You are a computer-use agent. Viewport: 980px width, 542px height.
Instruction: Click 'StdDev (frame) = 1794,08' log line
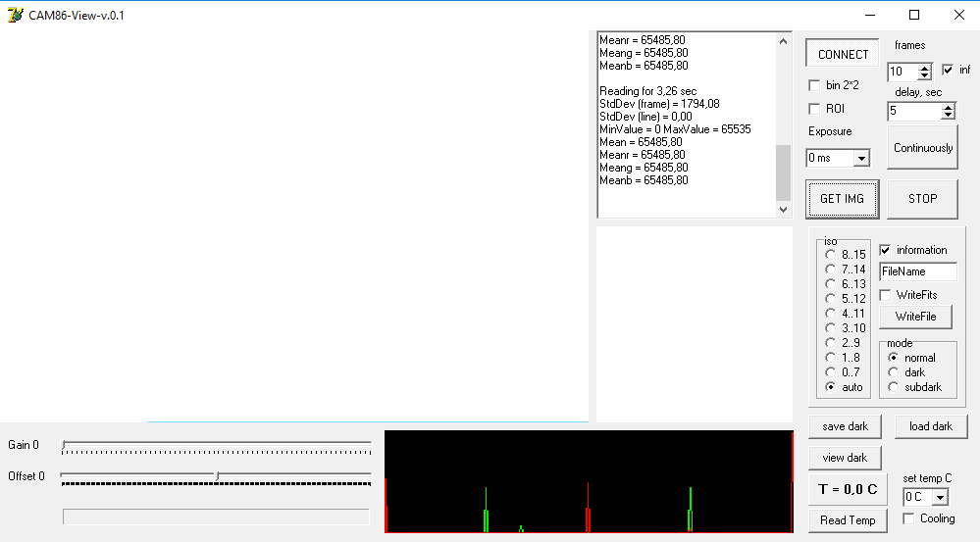(x=659, y=104)
